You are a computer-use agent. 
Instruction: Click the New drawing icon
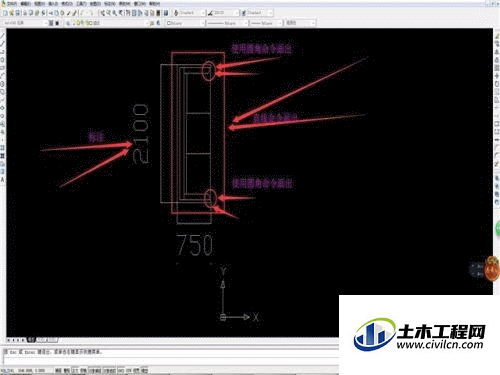[x=5, y=13]
